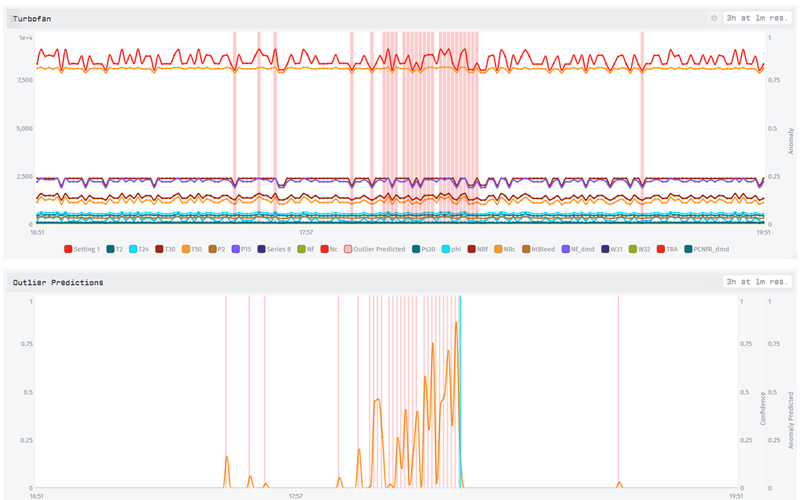Toggle the Setting 1 series in legend
The width and height of the screenshot is (800, 500).
point(82,249)
